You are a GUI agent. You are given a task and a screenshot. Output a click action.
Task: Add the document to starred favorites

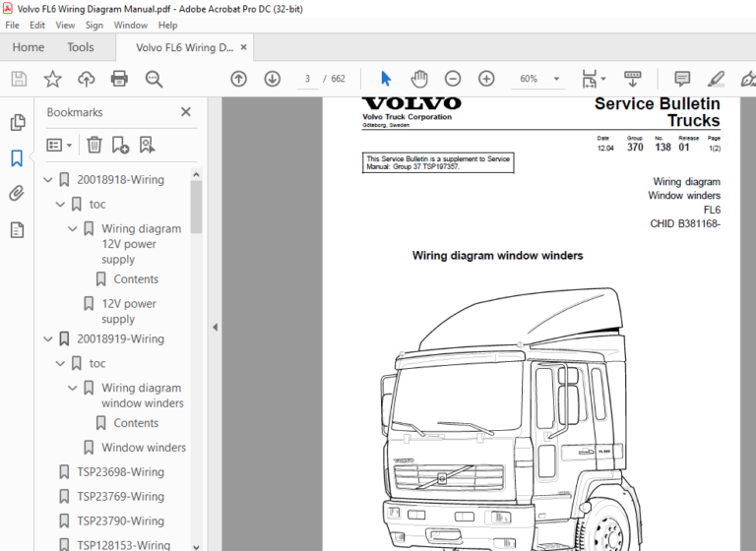point(52,79)
